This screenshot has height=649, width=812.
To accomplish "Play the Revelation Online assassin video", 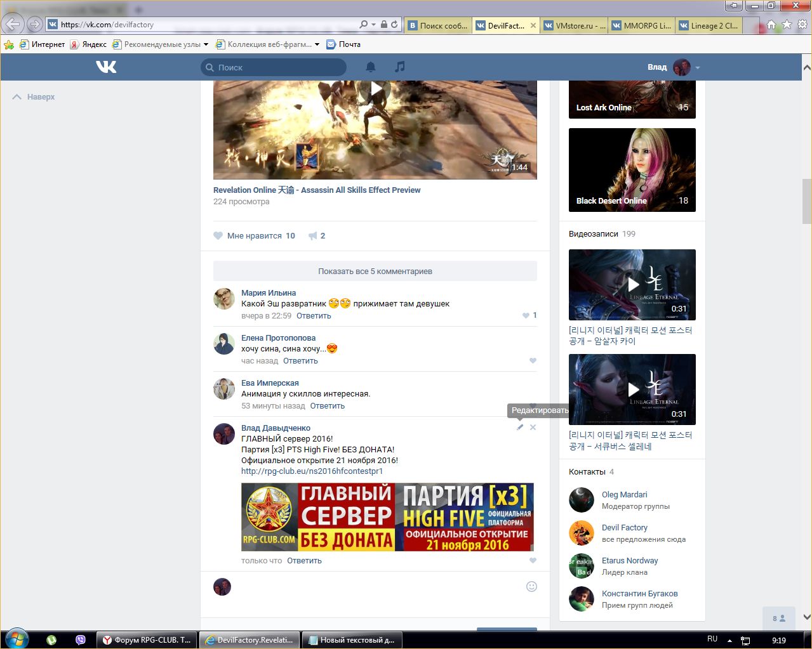I will (x=376, y=88).
